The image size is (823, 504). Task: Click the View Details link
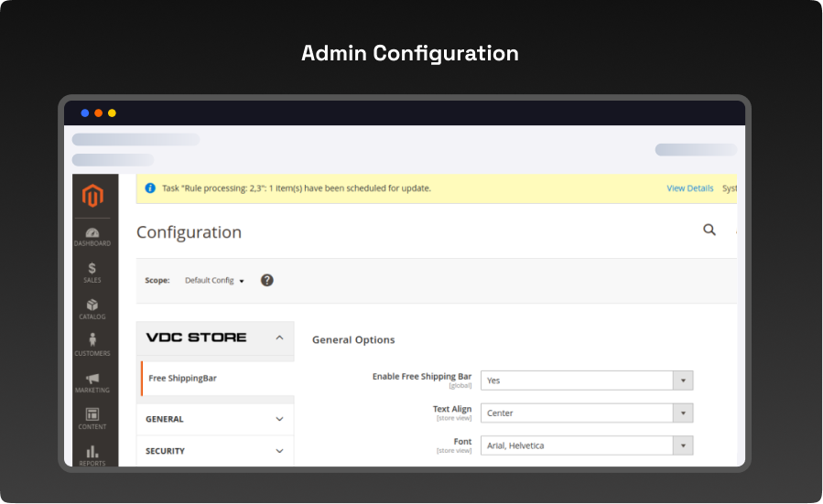point(689,188)
